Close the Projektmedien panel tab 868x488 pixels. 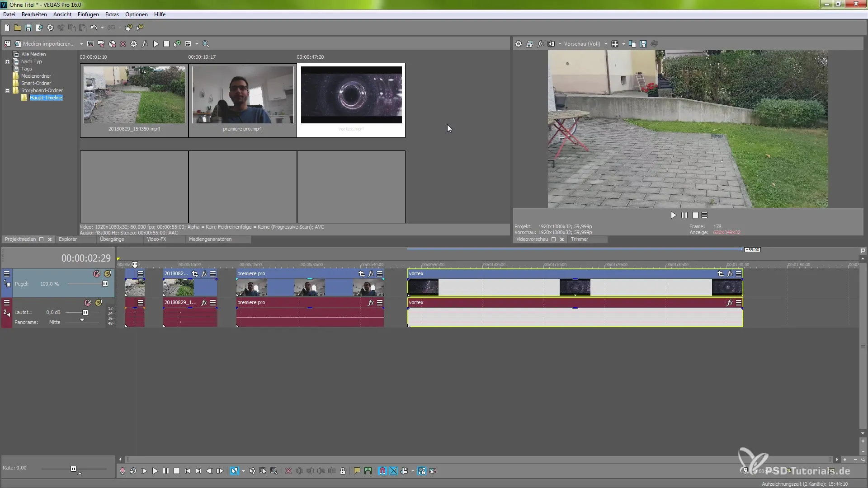[x=50, y=239]
